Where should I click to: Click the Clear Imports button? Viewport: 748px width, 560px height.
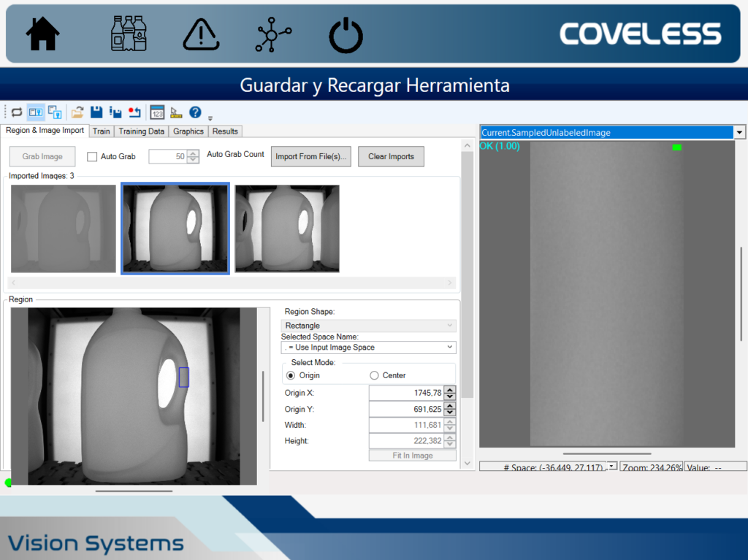(x=391, y=156)
